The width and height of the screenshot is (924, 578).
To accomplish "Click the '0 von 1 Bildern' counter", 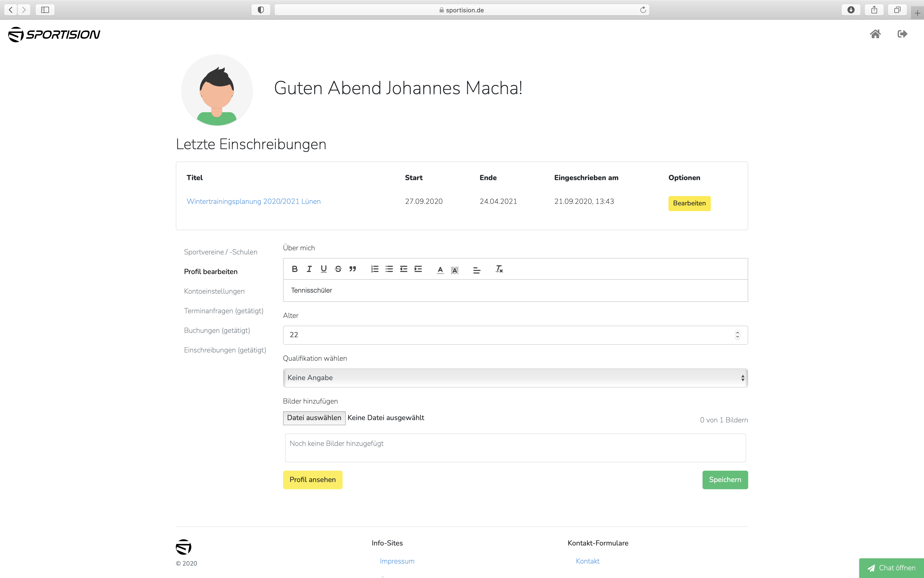I will (x=723, y=420).
